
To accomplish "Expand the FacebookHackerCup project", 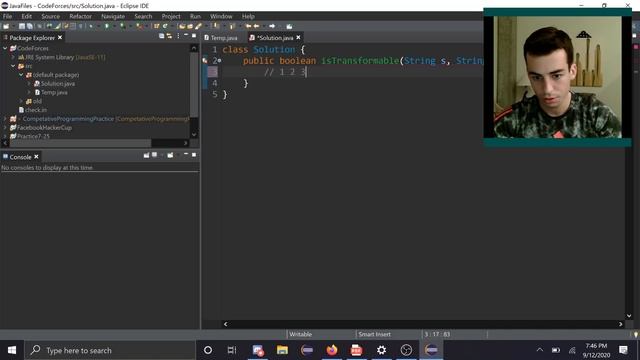I will [x=5, y=127].
